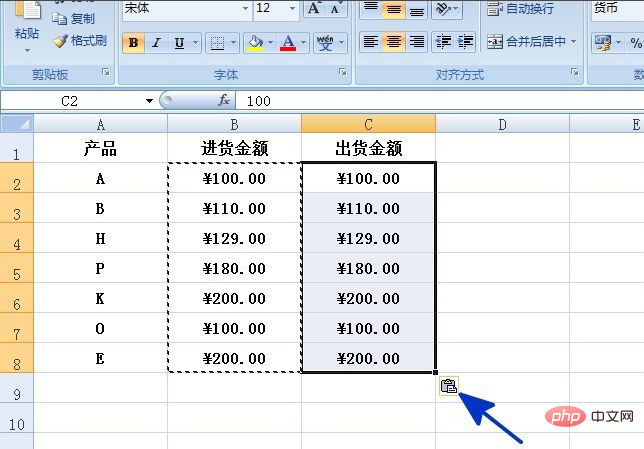This screenshot has width=644, height=449.
Task: Click the formula bar showing 100
Action: point(441,101)
